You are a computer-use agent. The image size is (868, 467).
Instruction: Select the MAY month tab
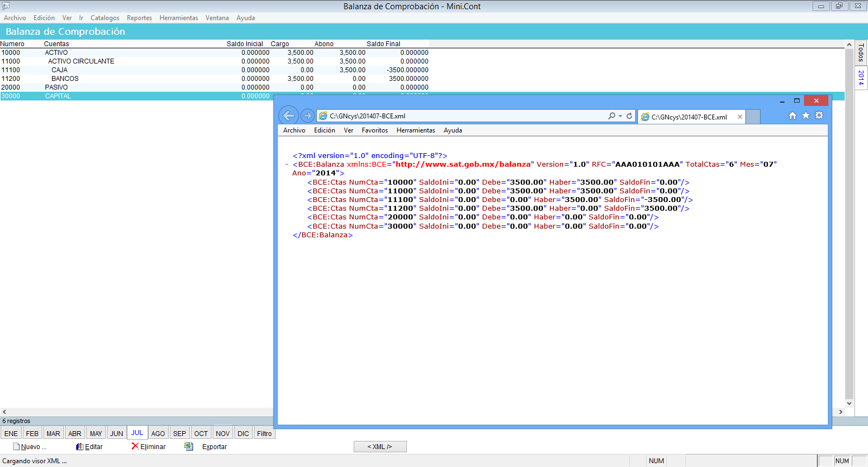[95, 433]
